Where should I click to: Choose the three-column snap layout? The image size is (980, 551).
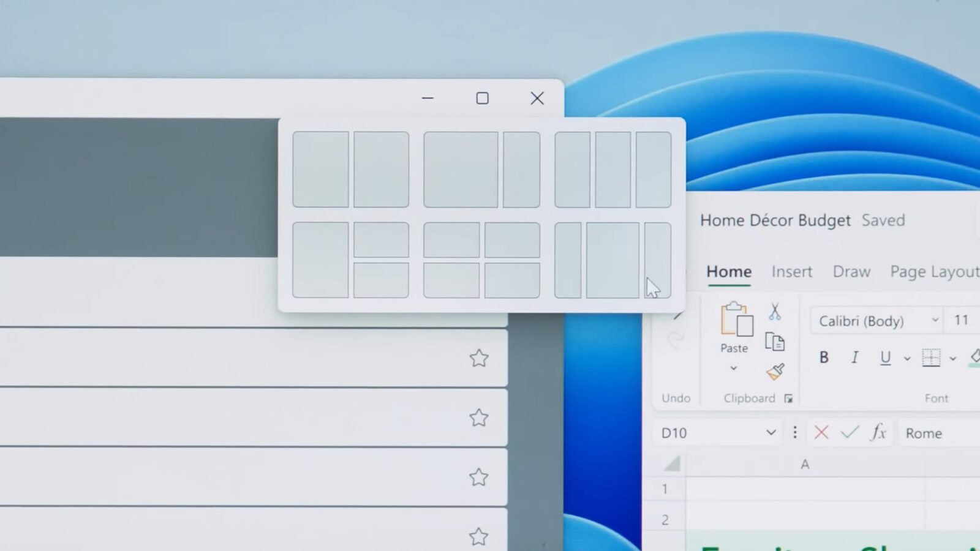pyautogui.click(x=612, y=169)
